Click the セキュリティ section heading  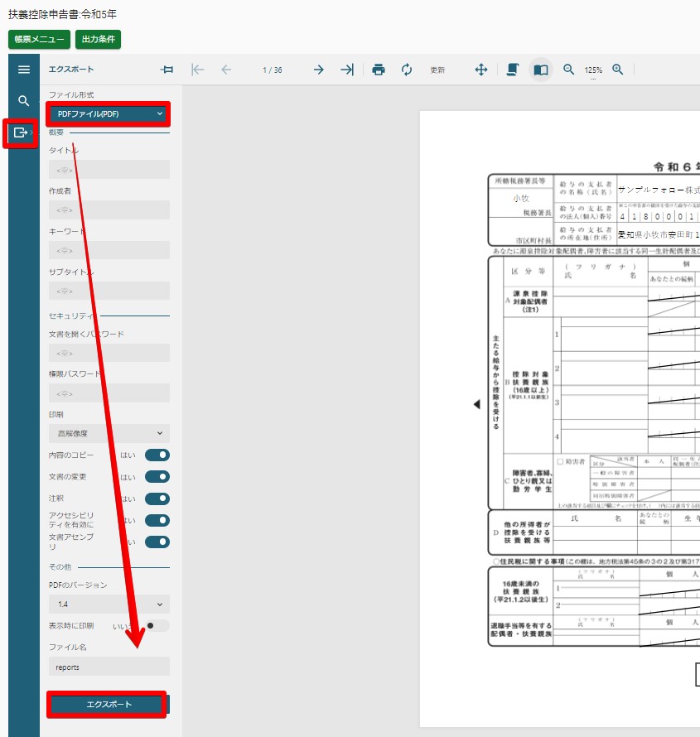pos(71,316)
